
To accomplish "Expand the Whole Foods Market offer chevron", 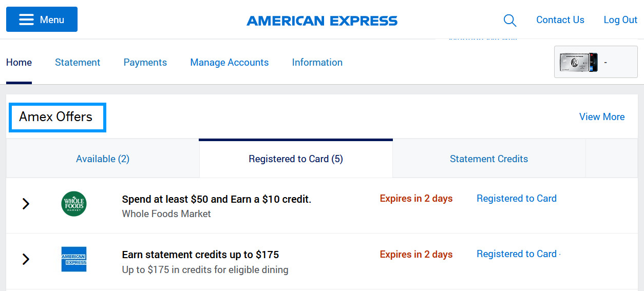I will click(26, 204).
